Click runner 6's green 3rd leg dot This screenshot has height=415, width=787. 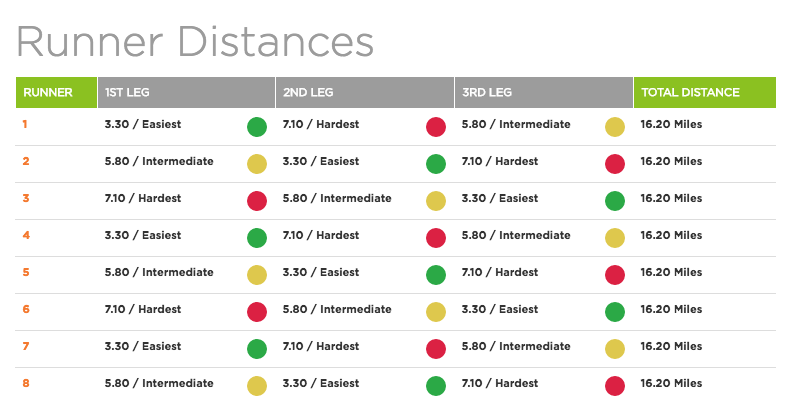pyautogui.click(x=615, y=312)
